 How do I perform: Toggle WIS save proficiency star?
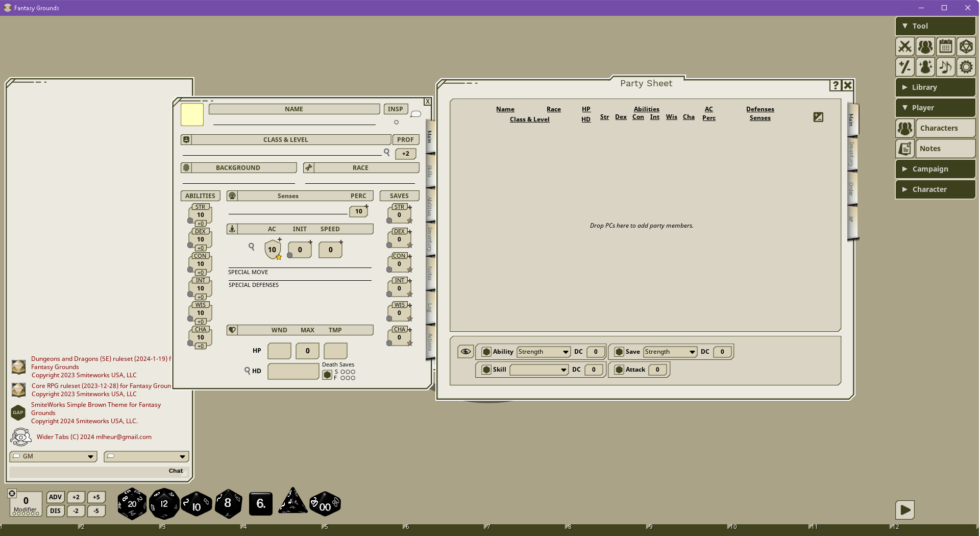click(410, 319)
